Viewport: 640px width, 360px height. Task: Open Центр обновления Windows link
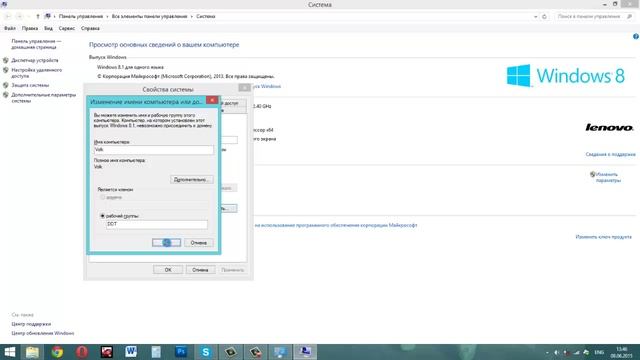tap(43, 333)
